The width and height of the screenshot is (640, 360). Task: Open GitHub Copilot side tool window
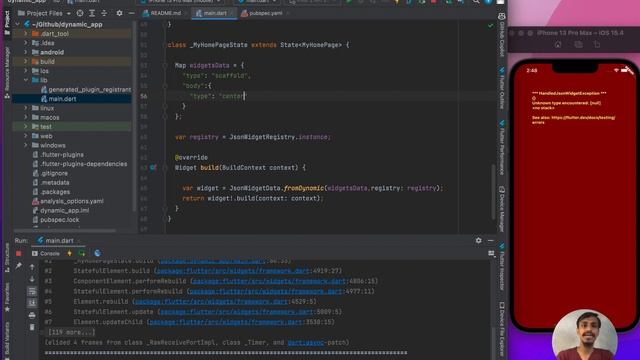[502, 35]
